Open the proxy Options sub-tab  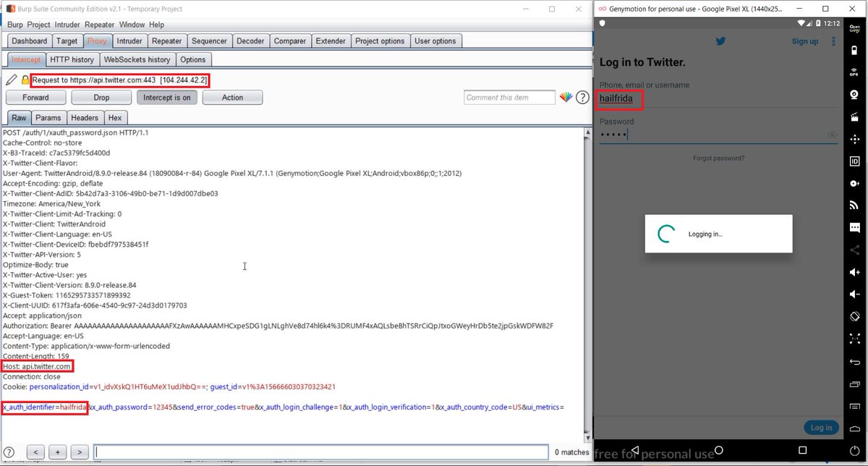[193, 59]
